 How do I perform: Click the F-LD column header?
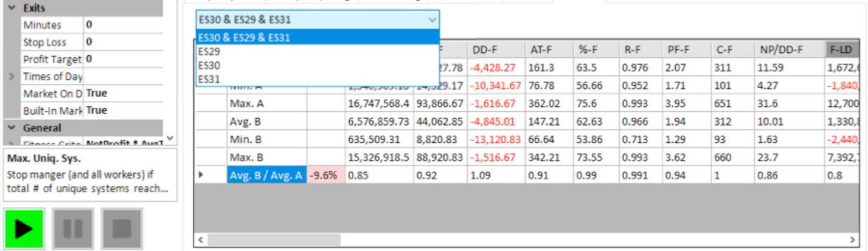(x=842, y=49)
